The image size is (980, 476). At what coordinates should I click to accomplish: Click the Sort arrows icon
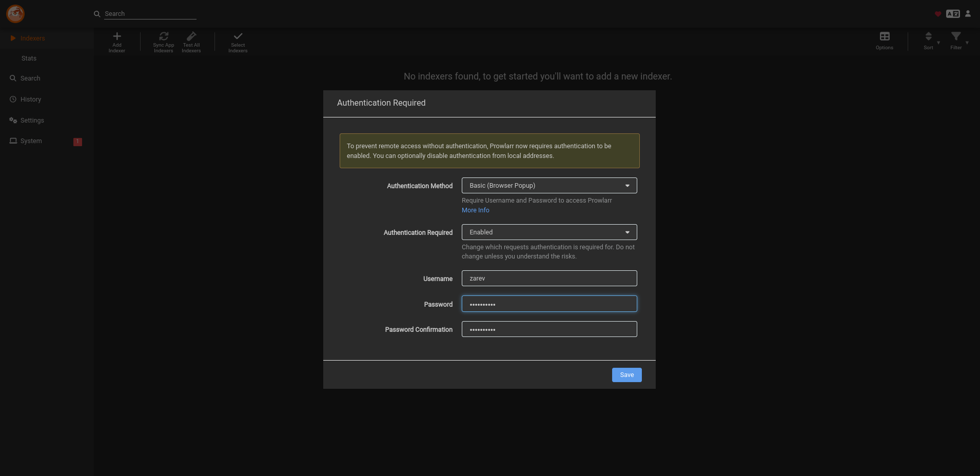point(928,36)
